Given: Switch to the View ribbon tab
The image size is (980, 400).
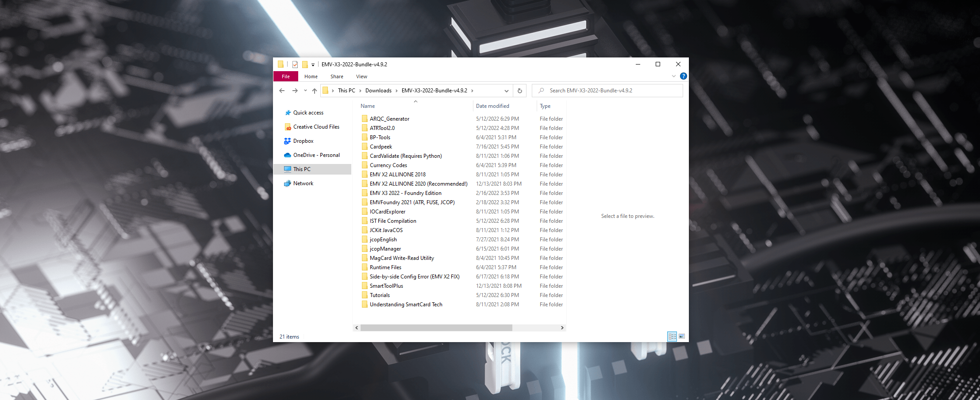Looking at the screenshot, I should coord(361,76).
